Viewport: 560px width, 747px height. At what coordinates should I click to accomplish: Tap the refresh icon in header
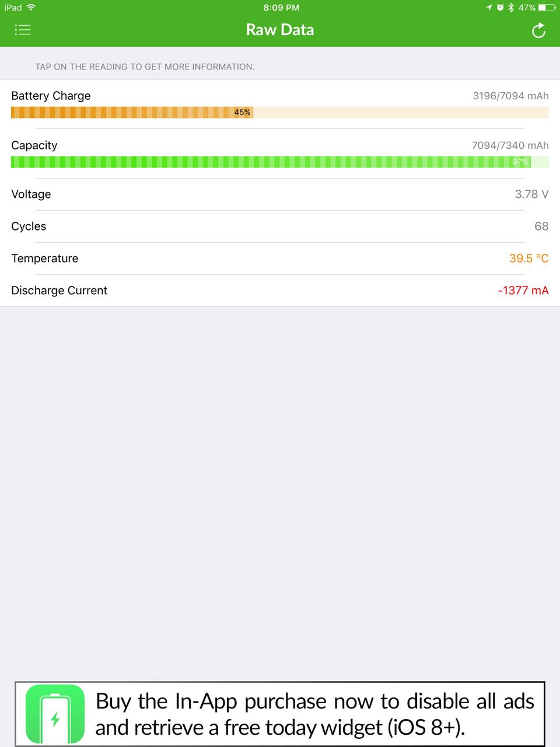tap(538, 30)
